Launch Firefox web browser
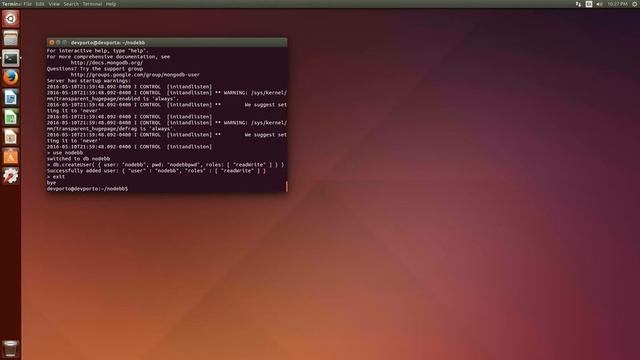Screen dimensions: 640x360 (x=11, y=78)
